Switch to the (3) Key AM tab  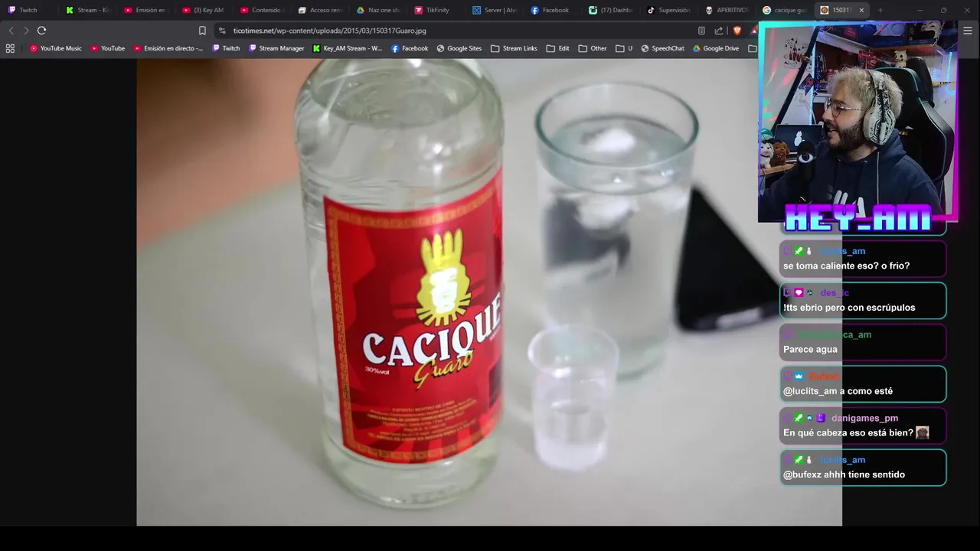[203, 10]
